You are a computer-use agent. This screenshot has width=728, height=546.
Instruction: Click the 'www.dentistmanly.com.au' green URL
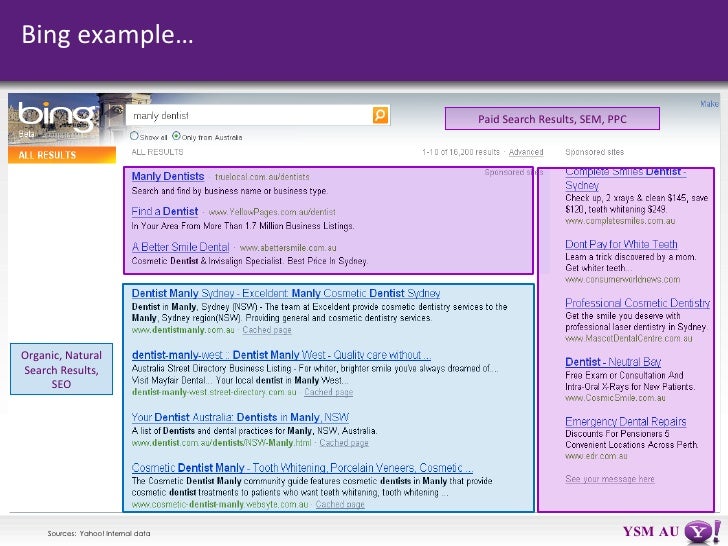pos(183,330)
